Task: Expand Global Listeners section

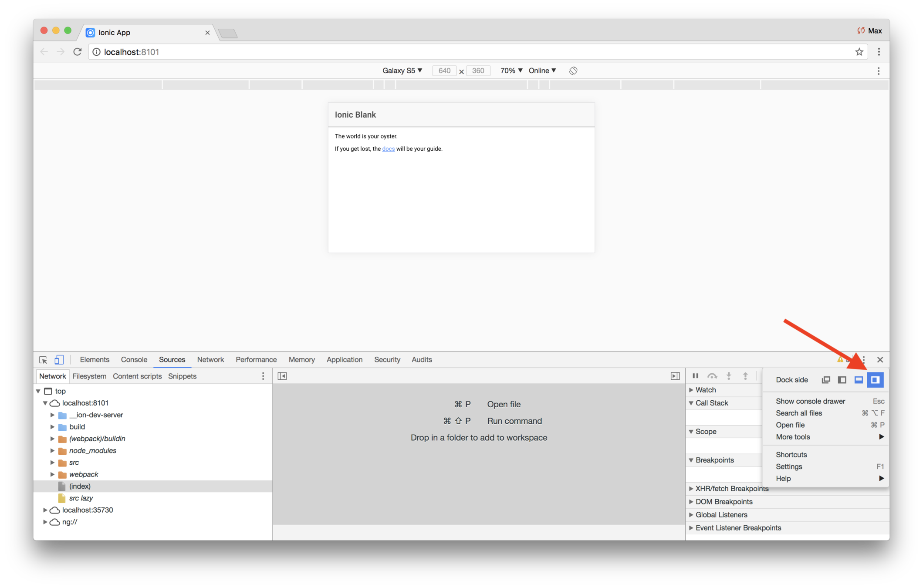Action: [x=691, y=515]
